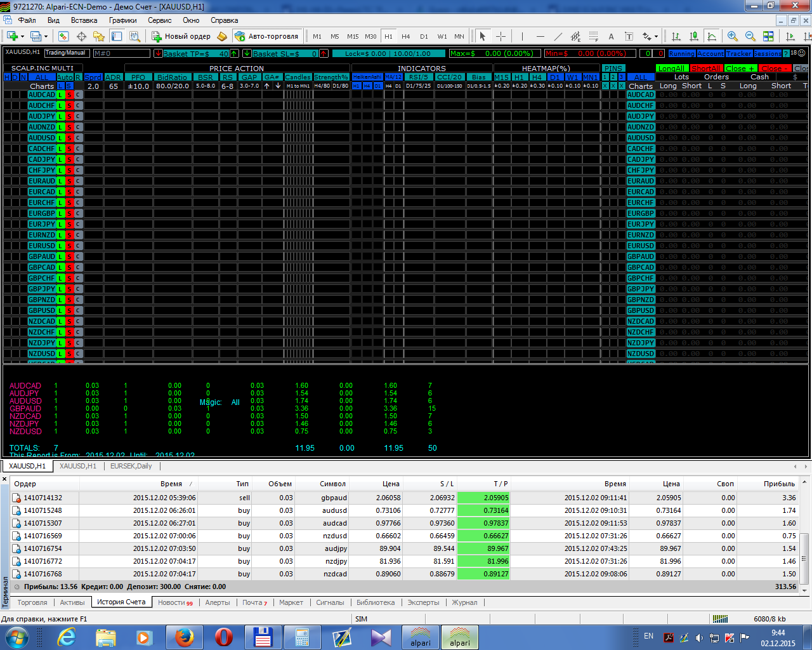The width and height of the screenshot is (812, 650).
Task: Toggle pin 3 X button
Action: click(x=622, y=86)
